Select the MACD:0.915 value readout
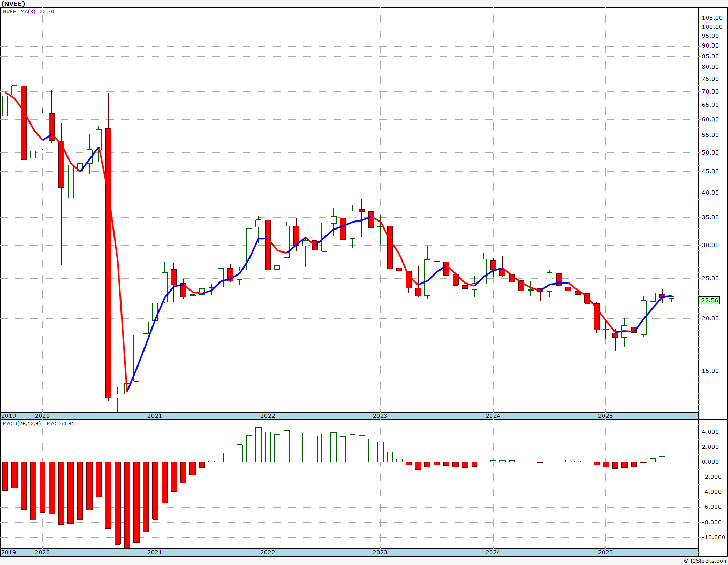The height and width of the screenshot is (565, 728). (x=62, y=424)
